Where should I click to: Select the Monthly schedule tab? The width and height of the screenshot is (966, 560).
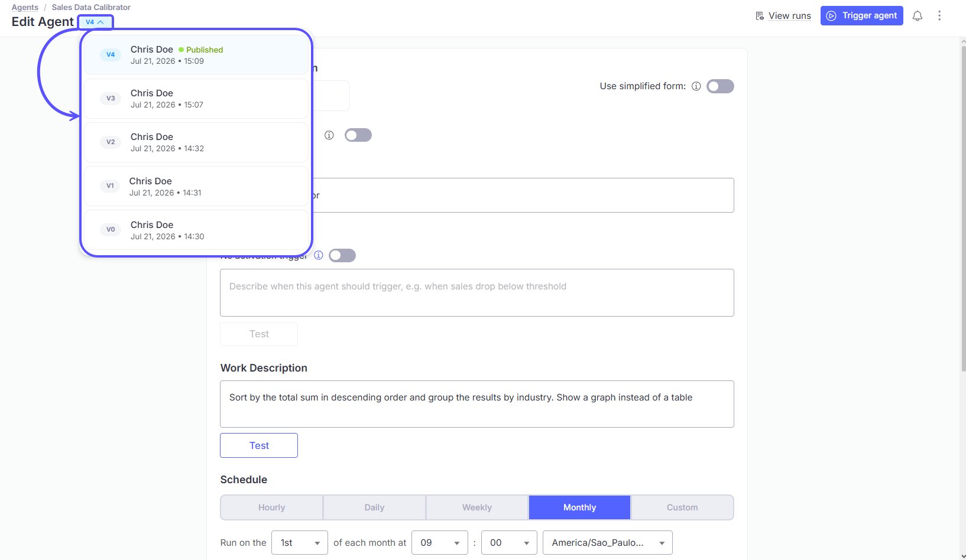tap(579, 507)
